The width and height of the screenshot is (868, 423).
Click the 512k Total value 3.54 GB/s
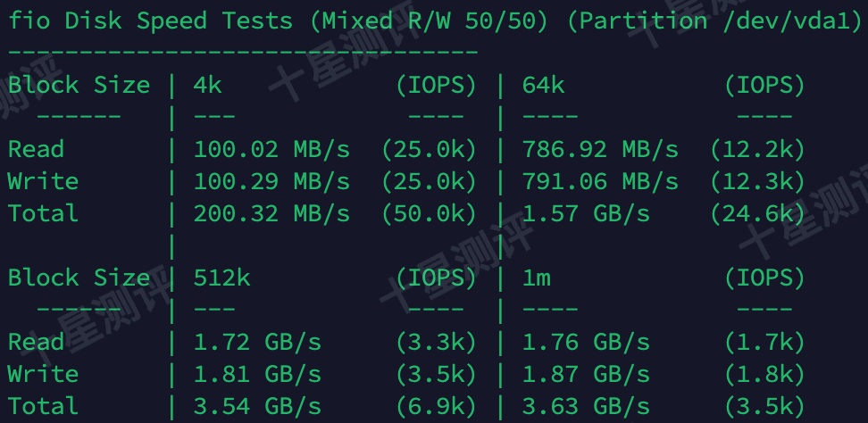257,406
